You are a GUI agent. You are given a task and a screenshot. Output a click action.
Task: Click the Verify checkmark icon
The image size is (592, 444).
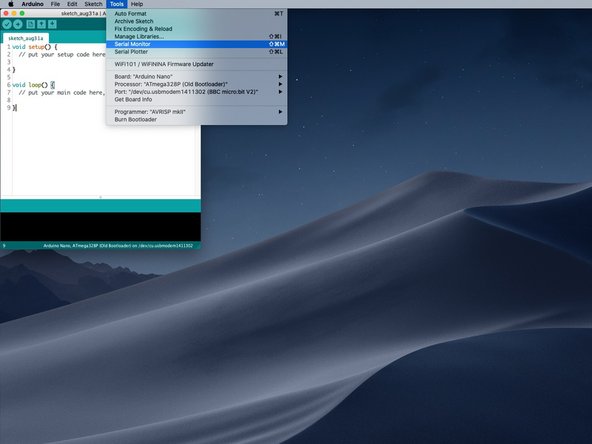pos(7,24)
